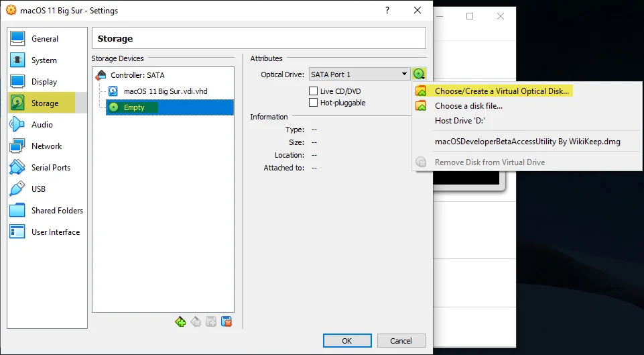Click the add new storage controller icon
The width and height of the screenshot is (644, 355).
click(x=180, y=321)
